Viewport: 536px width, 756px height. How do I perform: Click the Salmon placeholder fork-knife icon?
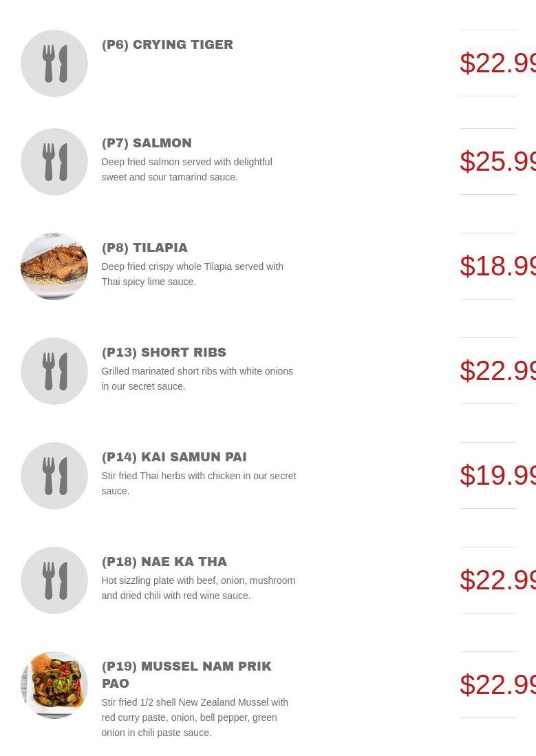coord(54,162)
